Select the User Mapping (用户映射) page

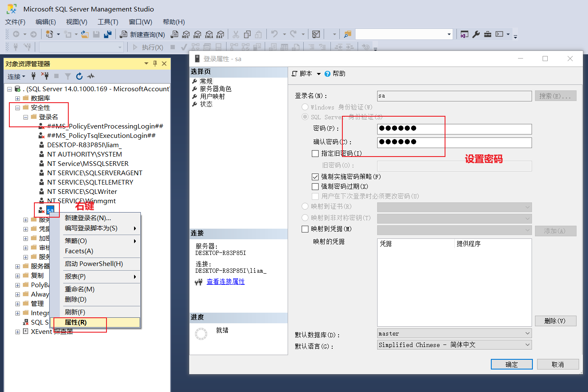tap(213, 96)
